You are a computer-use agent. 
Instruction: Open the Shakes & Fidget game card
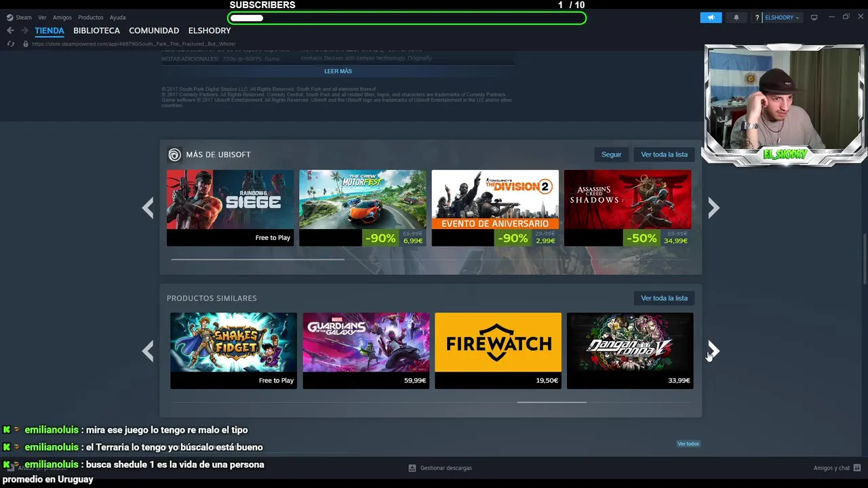[x=233, y=350]
